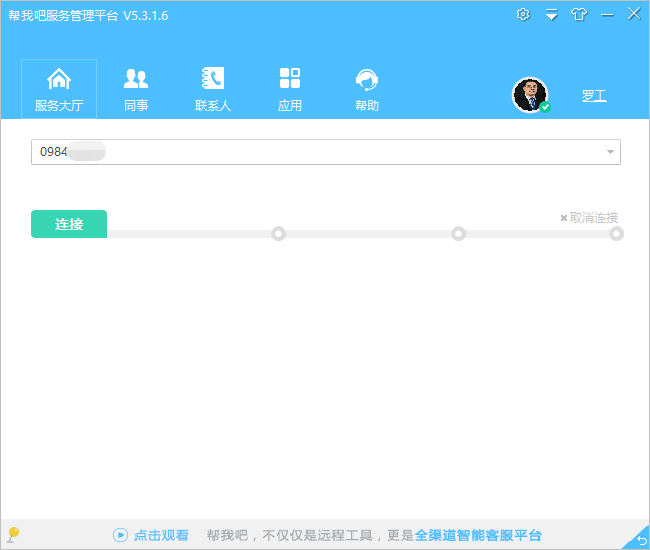Click the corner return arrow icon
This screenshot has width=650, height=550.
click(x=641, y=540)
